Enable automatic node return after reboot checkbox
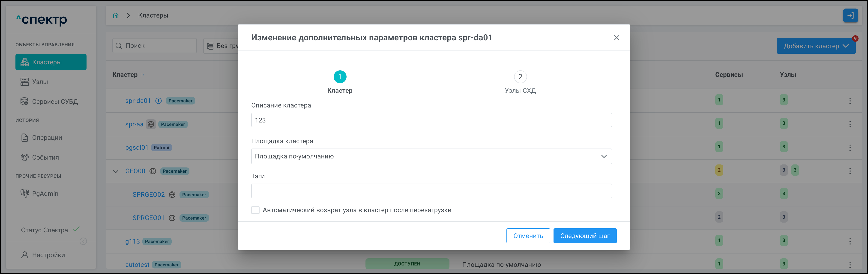This screenshot has width=868, height=274. click(255, 210)
